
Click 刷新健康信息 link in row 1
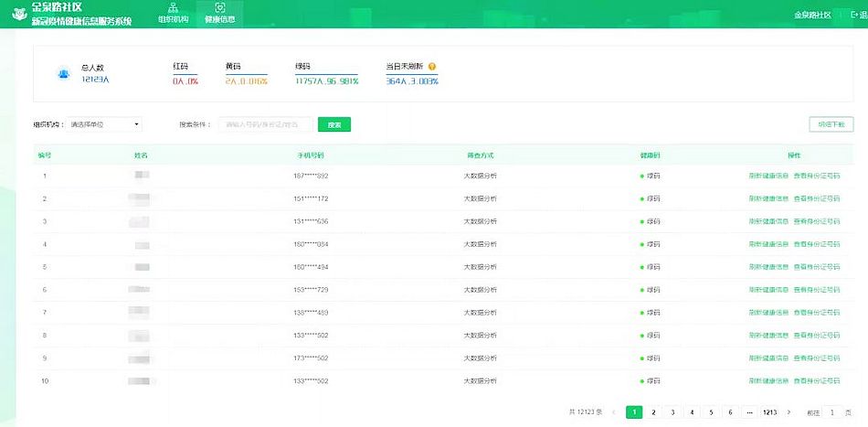pos(767,176)
